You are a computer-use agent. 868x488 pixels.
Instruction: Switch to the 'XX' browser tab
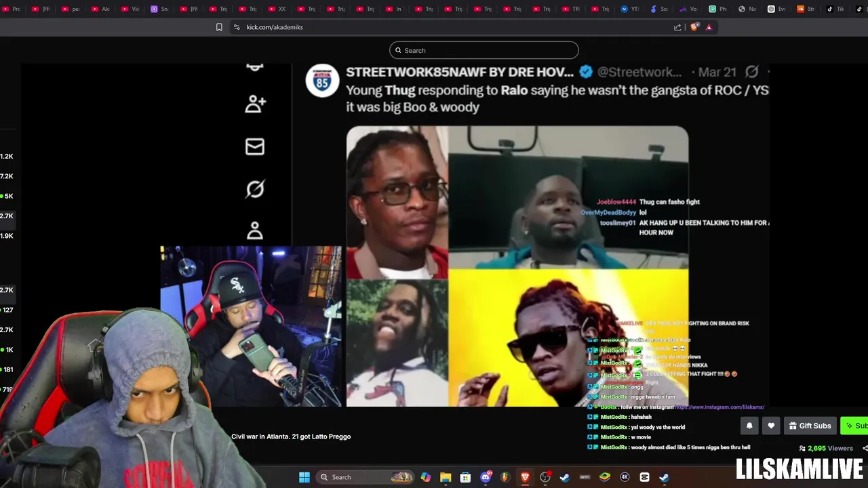tap(277, 9)
